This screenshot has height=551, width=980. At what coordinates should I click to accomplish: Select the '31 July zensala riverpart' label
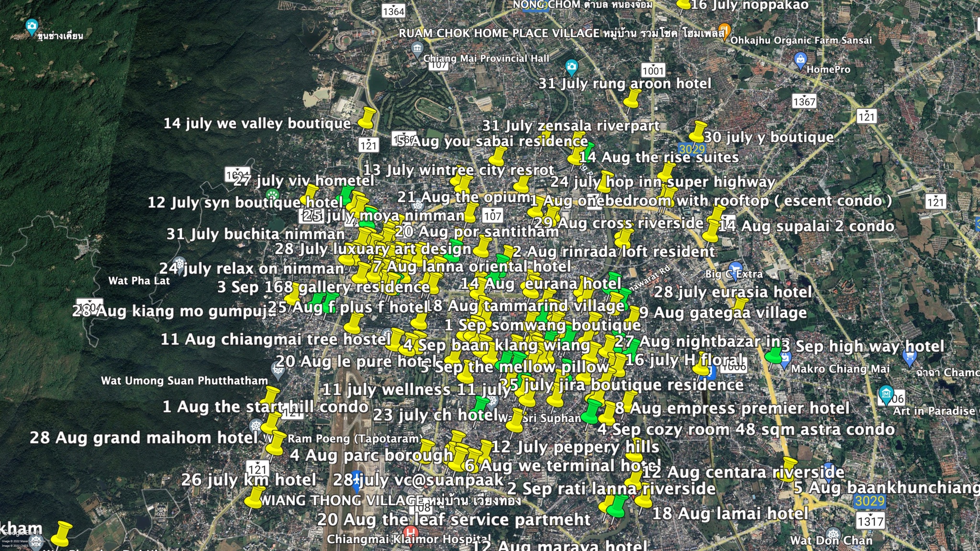pyautogui.click(x=571, y=126)
